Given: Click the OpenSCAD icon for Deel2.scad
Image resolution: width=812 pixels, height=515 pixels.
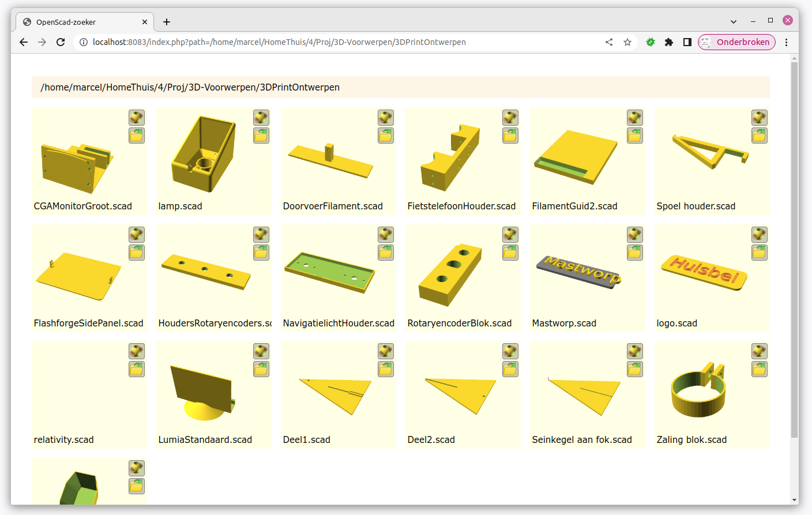Looking at the screenshot, I should coord(510,351).
